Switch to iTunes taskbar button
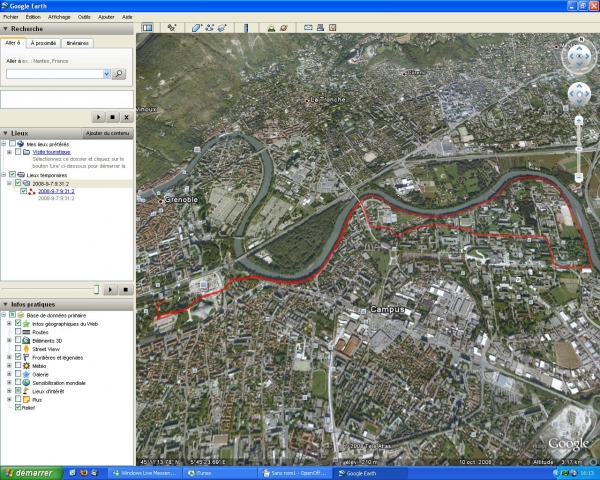The image size is (600, 480). [x=219, y=473]
